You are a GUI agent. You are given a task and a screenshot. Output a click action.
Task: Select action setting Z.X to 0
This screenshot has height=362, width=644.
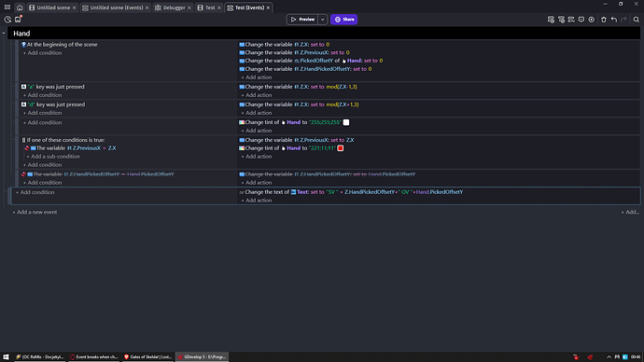[x=285, y=45]
